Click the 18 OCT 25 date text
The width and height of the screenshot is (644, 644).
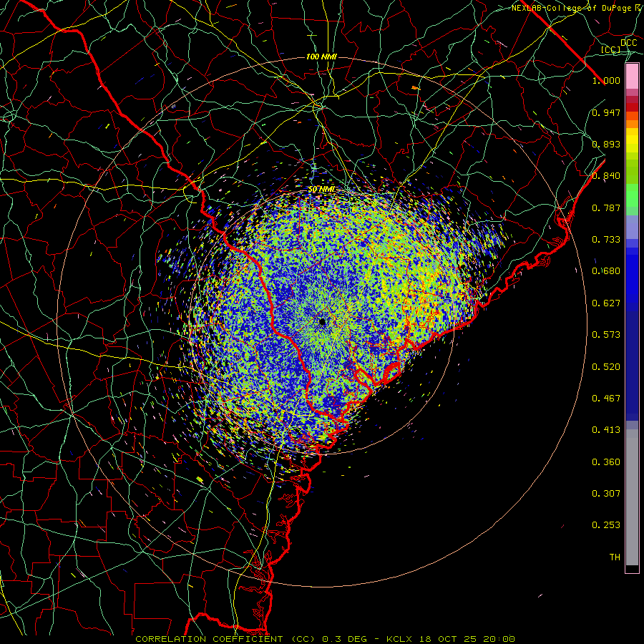click(x=448, y=639)
